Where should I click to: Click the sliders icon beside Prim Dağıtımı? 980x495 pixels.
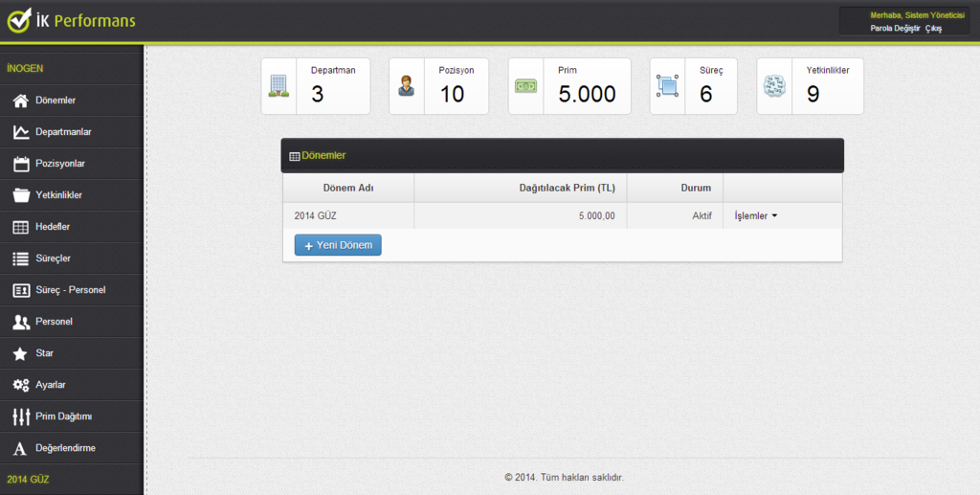(20, 416)
